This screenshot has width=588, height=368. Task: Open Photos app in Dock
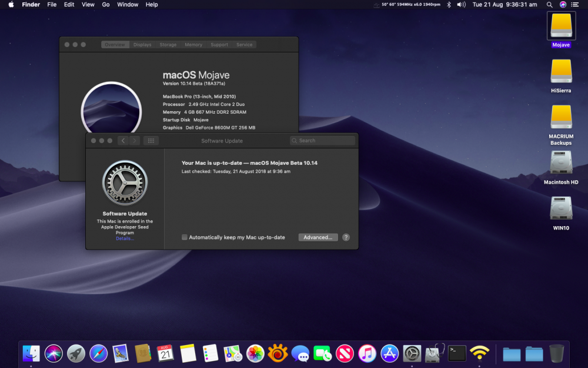coord(255,353)
